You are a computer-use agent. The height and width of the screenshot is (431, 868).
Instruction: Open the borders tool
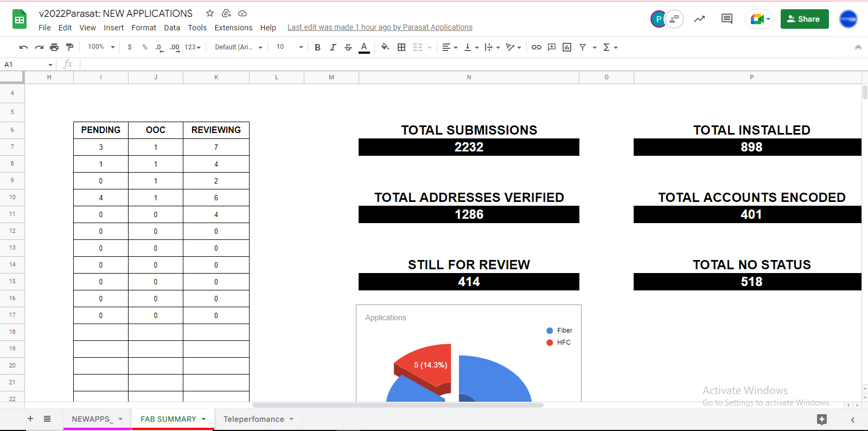click(401, 47)
